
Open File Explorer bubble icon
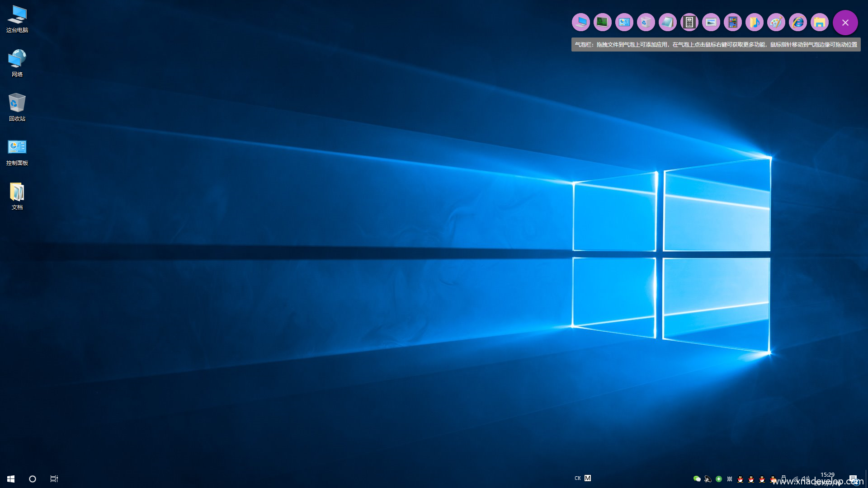click(819, 22)
